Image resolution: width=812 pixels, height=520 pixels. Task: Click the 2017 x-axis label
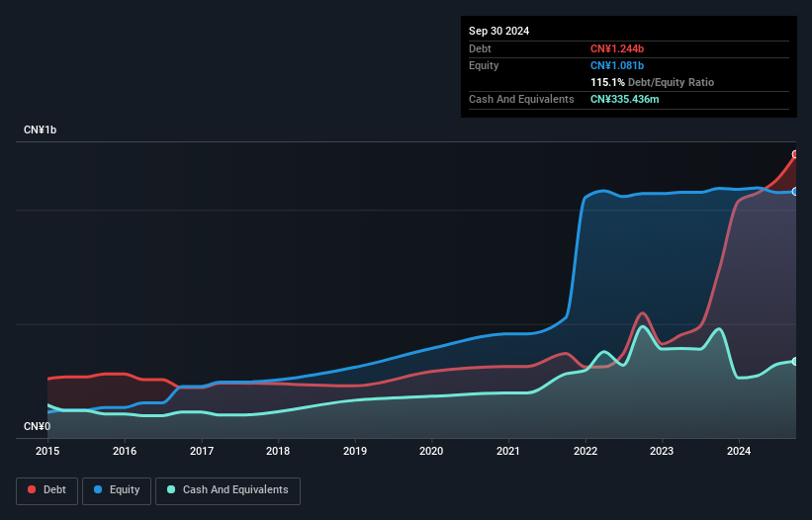point(202,451)
